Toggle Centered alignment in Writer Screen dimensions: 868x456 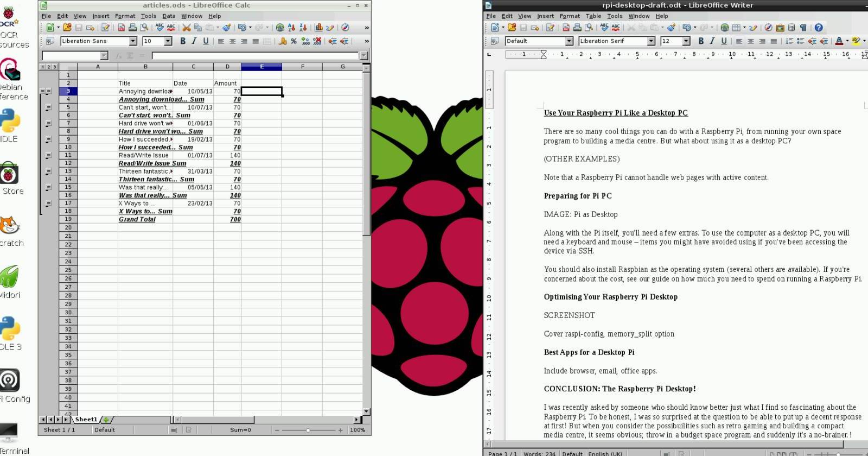point(751,41)
